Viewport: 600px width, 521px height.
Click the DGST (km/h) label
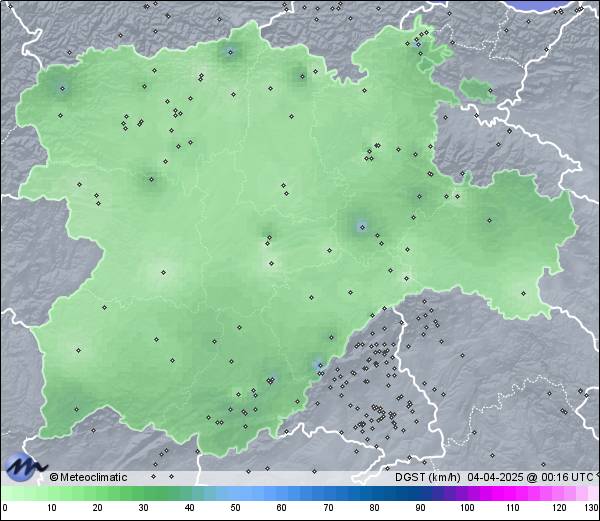click(x=428, y=477)
